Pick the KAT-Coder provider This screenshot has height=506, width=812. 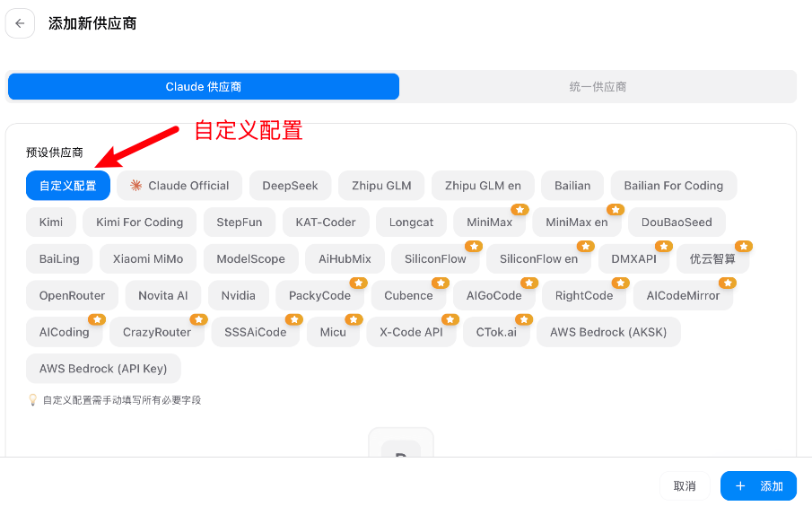coord(325,222)
